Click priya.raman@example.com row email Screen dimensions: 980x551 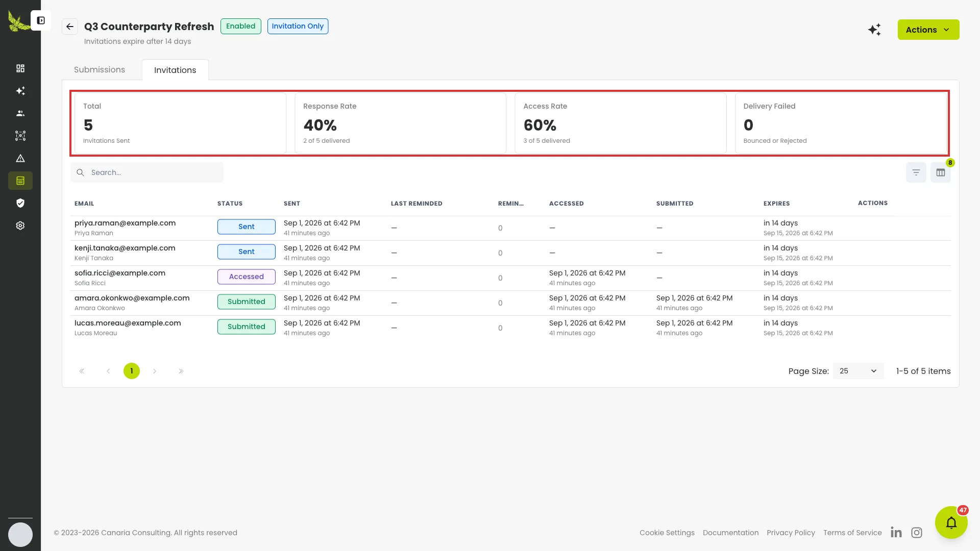pos(125,223)
